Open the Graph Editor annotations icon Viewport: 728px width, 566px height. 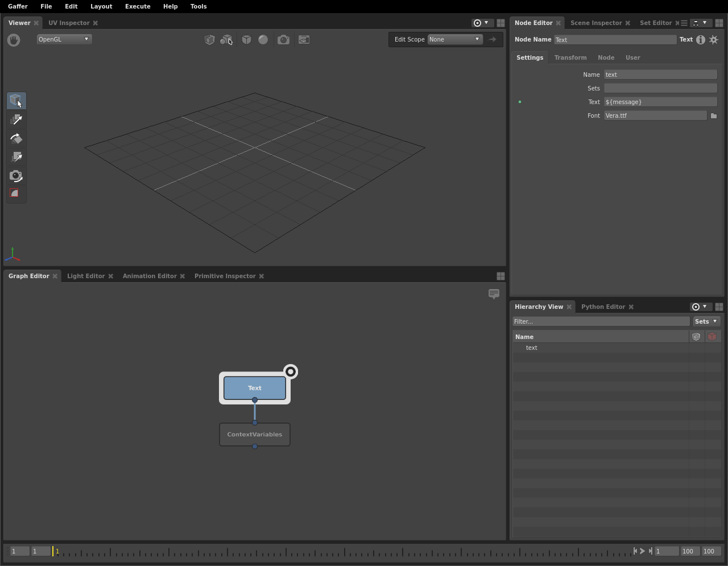pyautogui.click(x=494, y=294)
